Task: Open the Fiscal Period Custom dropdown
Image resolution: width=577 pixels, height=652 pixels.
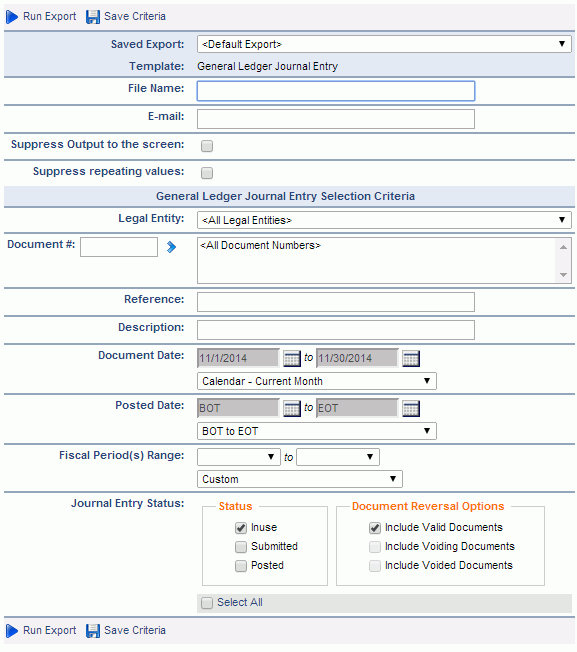Action: click(300, 479)
